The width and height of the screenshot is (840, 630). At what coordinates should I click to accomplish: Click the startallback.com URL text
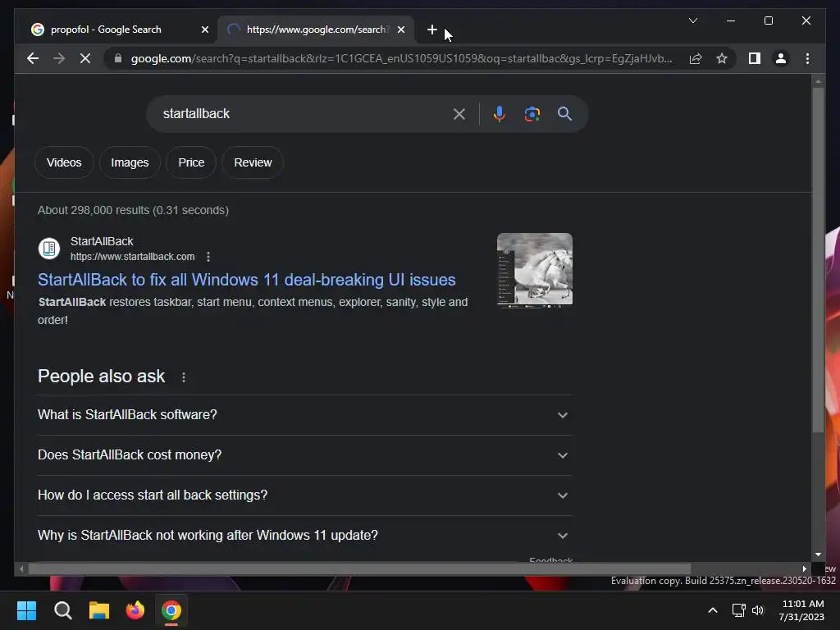click(x=133, y=257)
